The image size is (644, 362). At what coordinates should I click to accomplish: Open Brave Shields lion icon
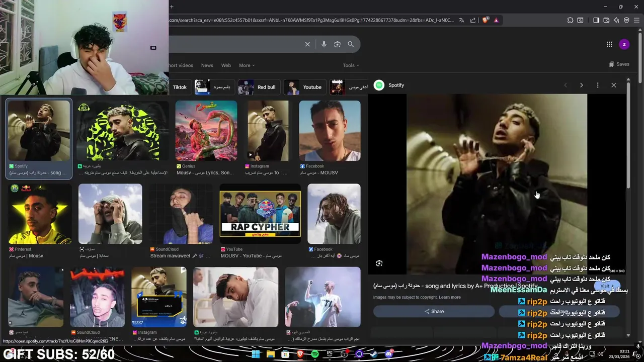pyautogui.click(x=485, y=20)
